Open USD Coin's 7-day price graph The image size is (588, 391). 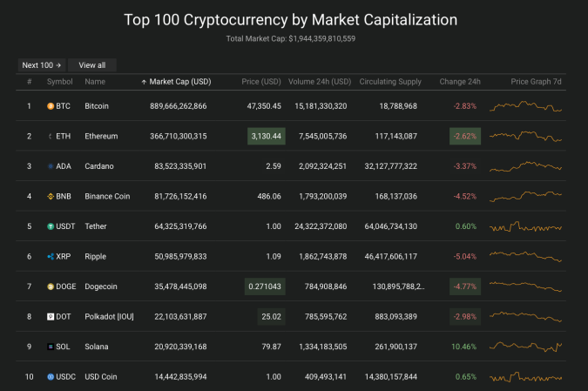pyautogui.click(x=525, y=377)
